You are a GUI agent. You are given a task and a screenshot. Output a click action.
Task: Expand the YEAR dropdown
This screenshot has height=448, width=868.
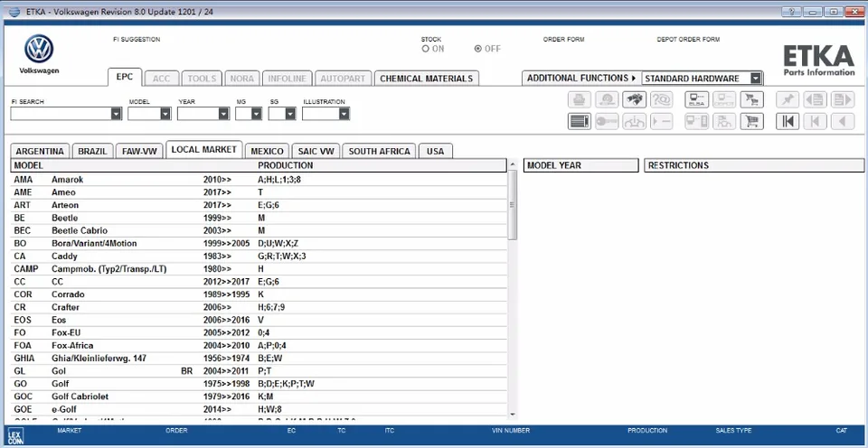[x=223, y=114]
